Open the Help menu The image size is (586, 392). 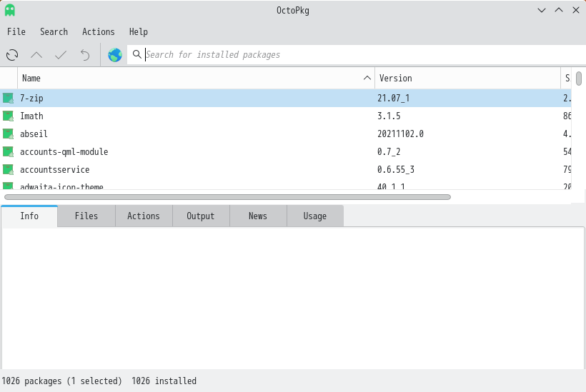tap(138, 31)
